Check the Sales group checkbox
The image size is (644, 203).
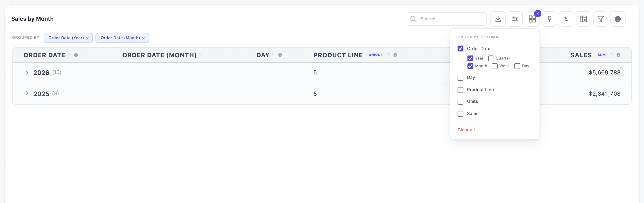460,114
